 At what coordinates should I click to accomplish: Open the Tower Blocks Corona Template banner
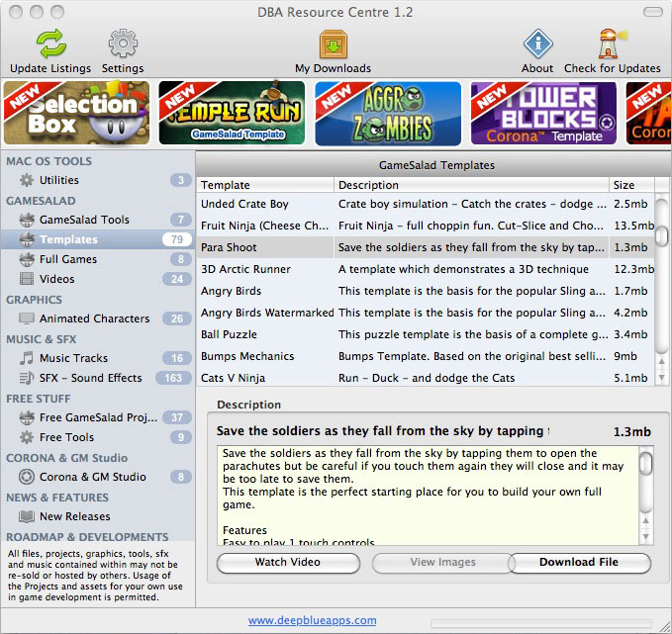(x=543, y=114)
